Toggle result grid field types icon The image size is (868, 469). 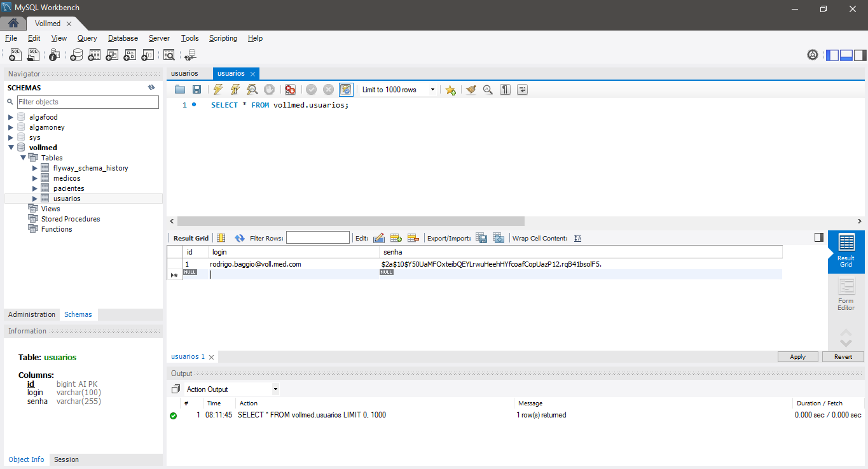tap(221, 238)
